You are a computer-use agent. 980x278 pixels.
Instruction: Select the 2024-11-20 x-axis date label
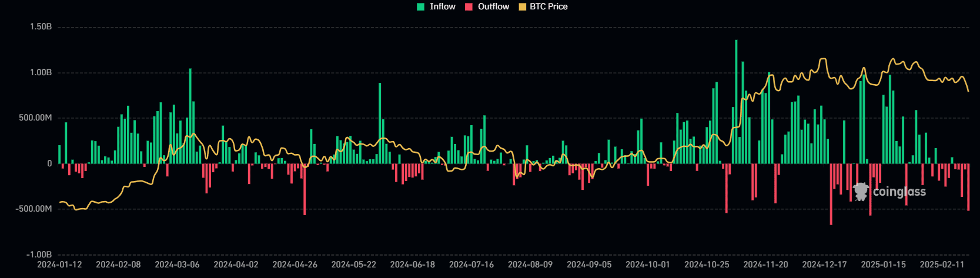[x=765, y=264]
